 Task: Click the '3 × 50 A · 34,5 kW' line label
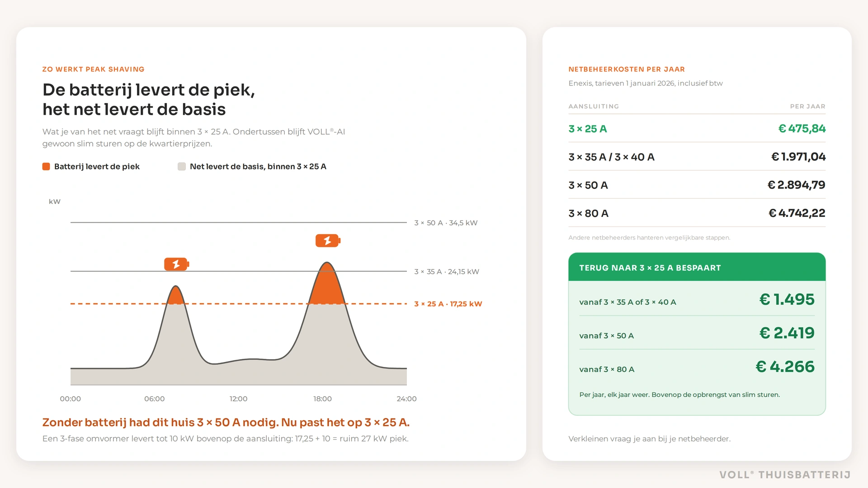click(x=446, y=223)
